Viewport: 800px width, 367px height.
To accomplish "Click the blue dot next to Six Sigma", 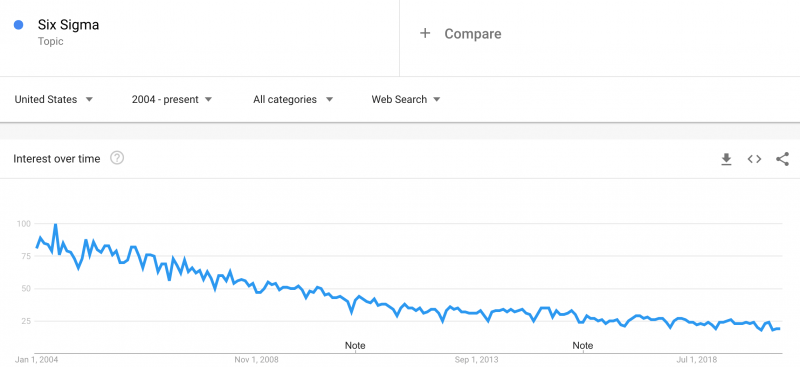I will pos(19,25).
